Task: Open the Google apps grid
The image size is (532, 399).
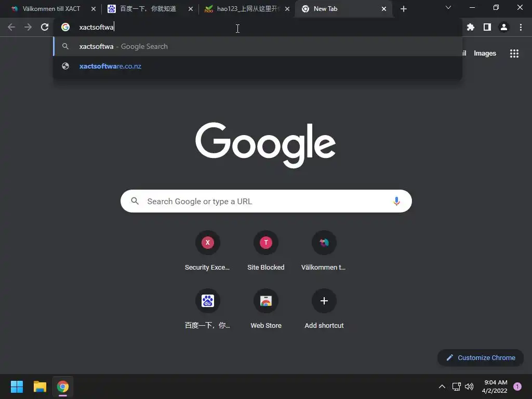Action: (514, 54)
